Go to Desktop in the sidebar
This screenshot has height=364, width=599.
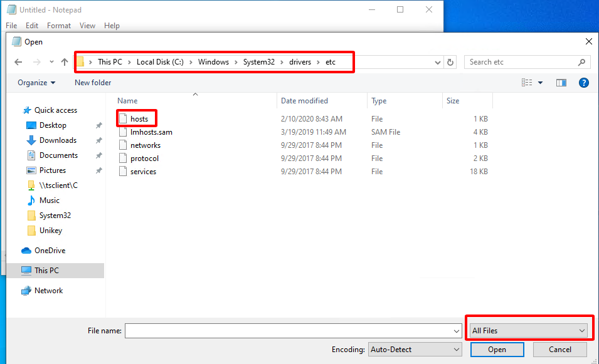pos(53,125)
